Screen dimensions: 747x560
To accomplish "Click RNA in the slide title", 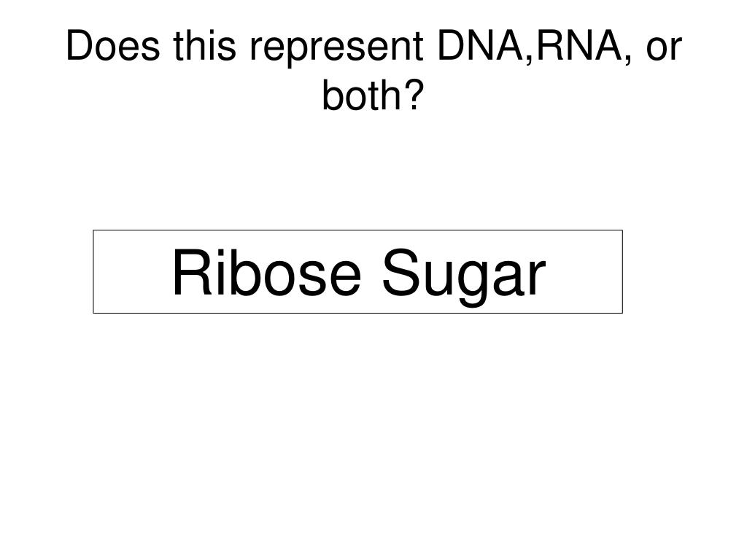I will coord(578,46).
